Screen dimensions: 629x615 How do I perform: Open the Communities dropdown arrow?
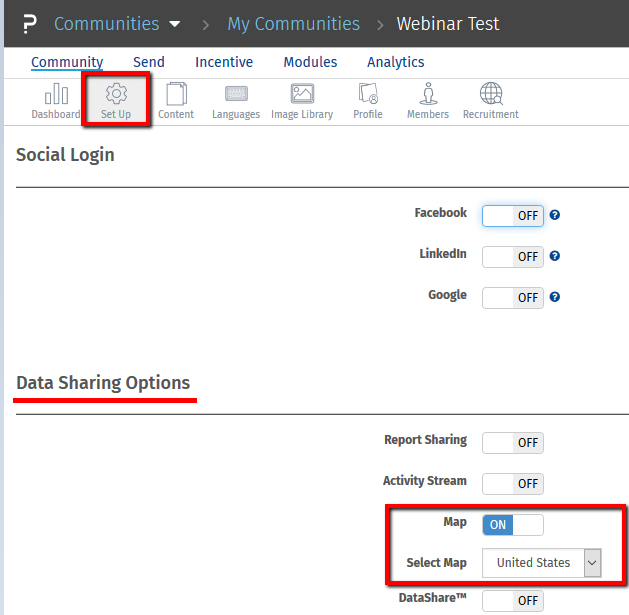[x=175, y=24]
